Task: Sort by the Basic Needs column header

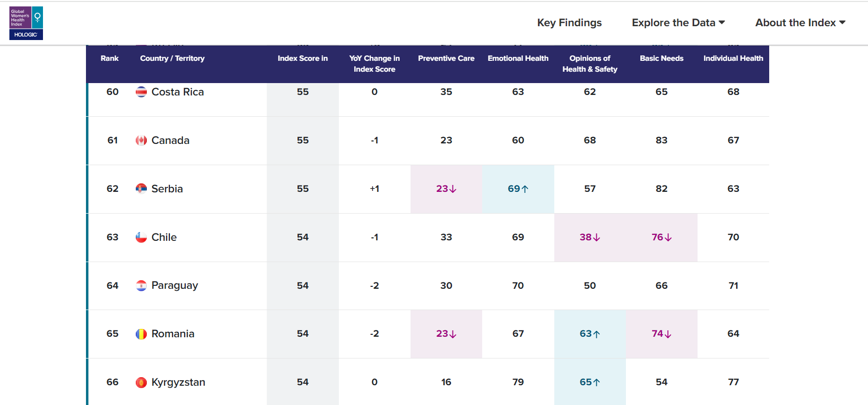Action: coord(661,58)
